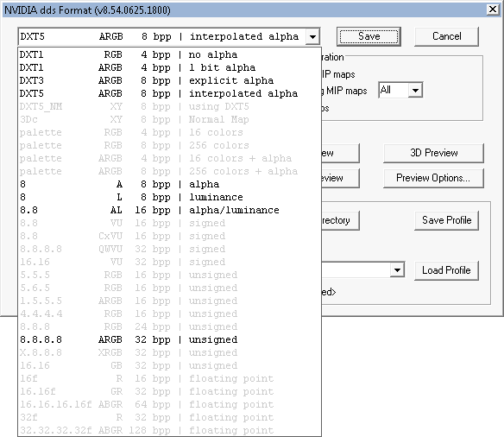
Task: Click 32.32.32.32f ABGR 128 bpp entry
Action: [x=170, y=430]
